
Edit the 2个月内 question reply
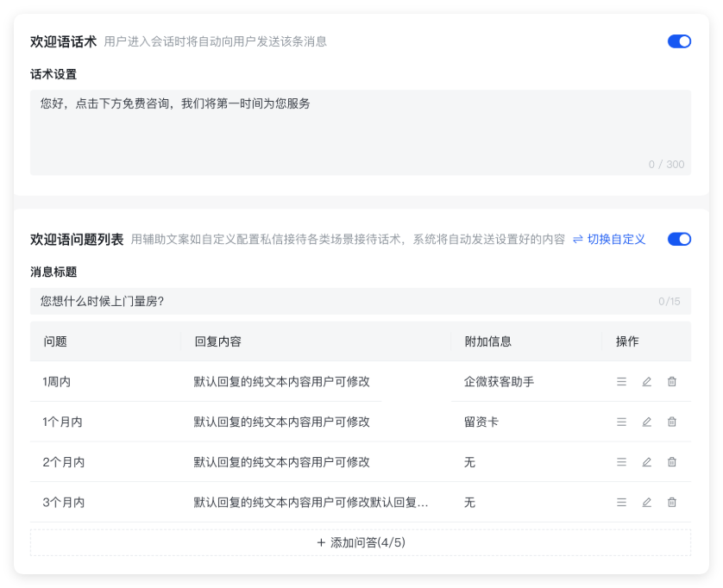pos(646,462)
